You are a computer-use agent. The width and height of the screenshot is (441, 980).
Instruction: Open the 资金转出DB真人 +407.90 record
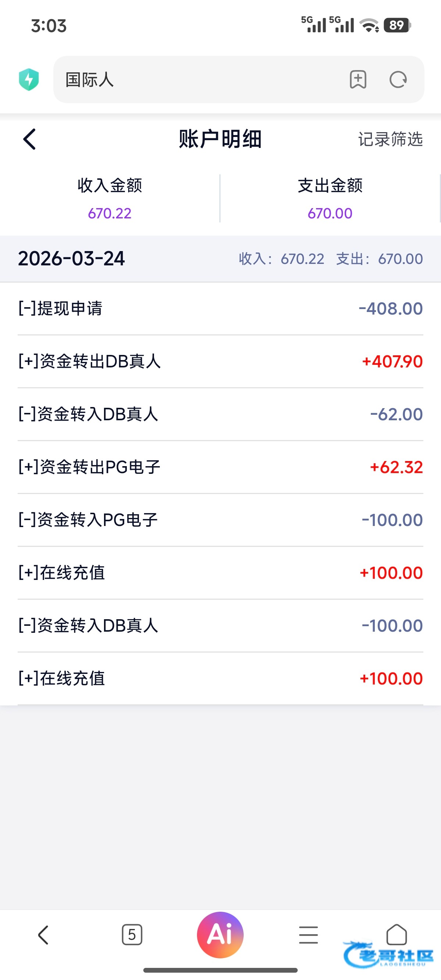point(220,361)
